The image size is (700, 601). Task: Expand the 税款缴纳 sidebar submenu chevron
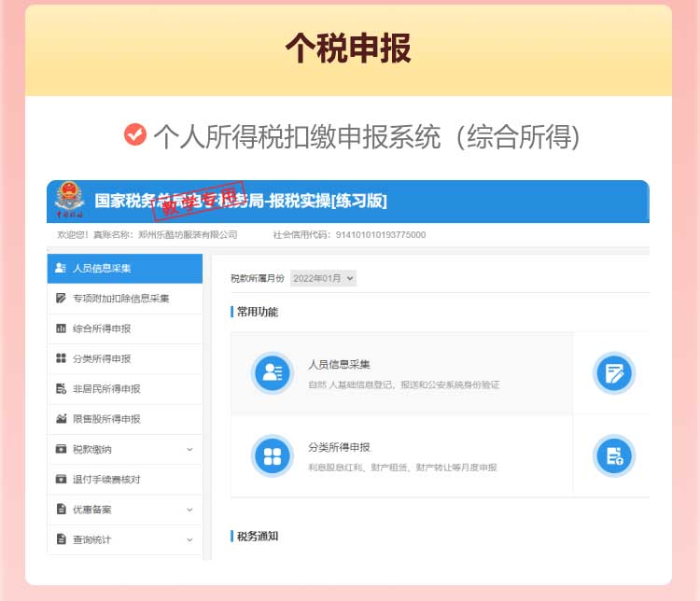[x=189, y=449]
